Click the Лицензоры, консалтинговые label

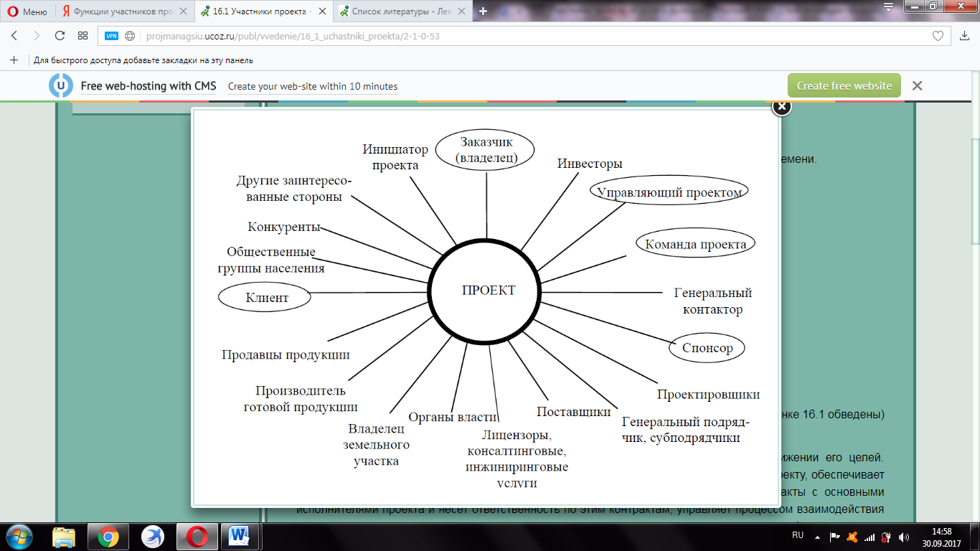(517, 443)
